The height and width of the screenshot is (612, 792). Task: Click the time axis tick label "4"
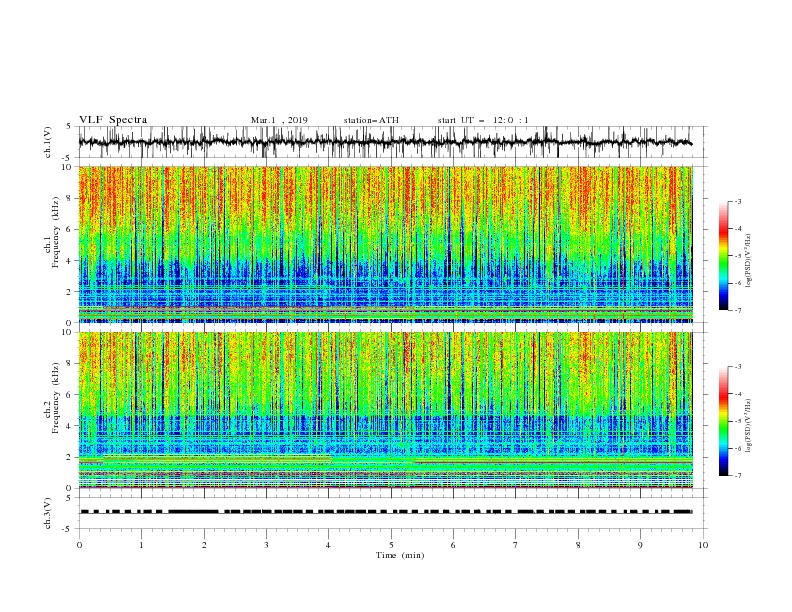point(329,545)
